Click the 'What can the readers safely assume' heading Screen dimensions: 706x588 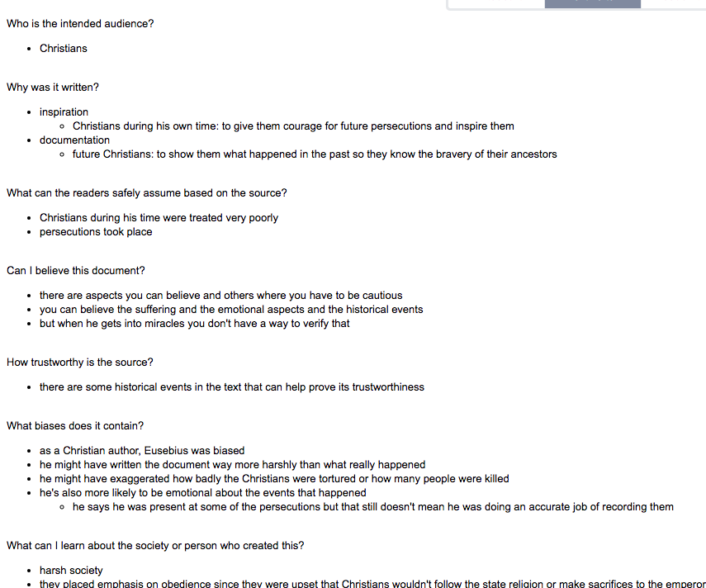point(147,193)
